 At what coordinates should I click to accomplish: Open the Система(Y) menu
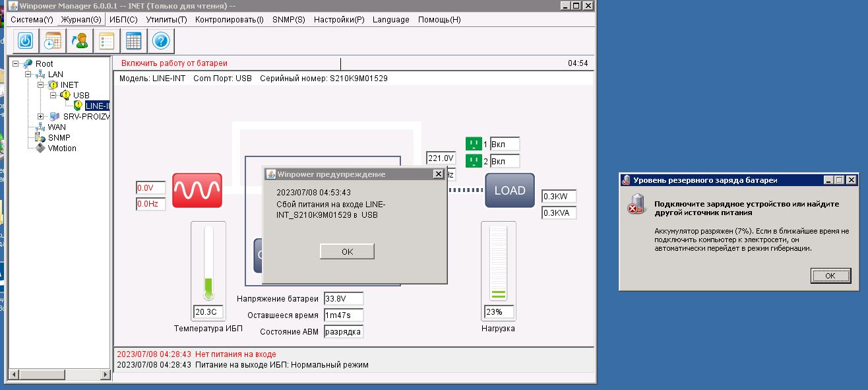(x=32, y=20)
